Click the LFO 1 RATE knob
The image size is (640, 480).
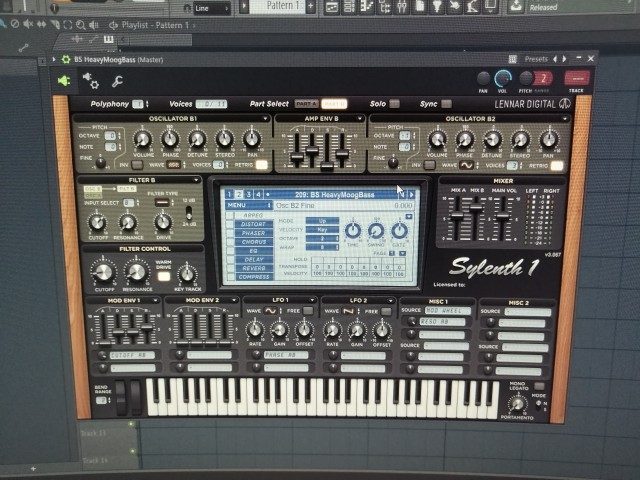point(255,330)
